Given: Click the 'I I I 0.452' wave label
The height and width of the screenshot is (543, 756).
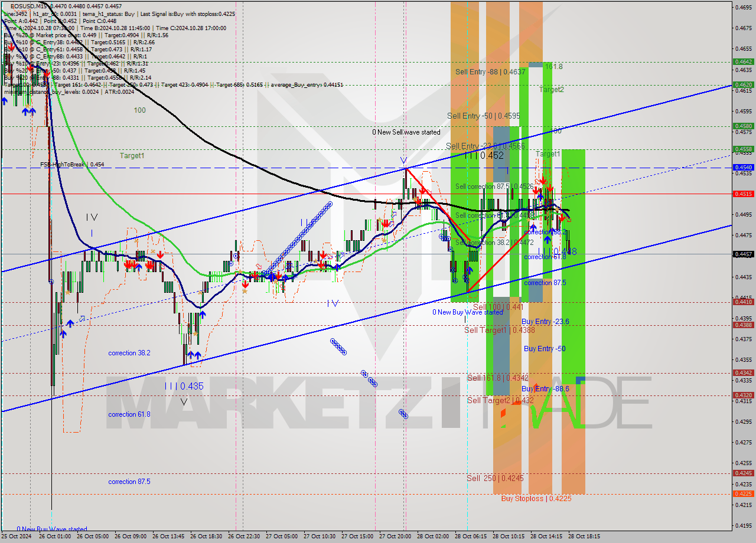Looking at the screenshot, I should (x=484, y=155).
